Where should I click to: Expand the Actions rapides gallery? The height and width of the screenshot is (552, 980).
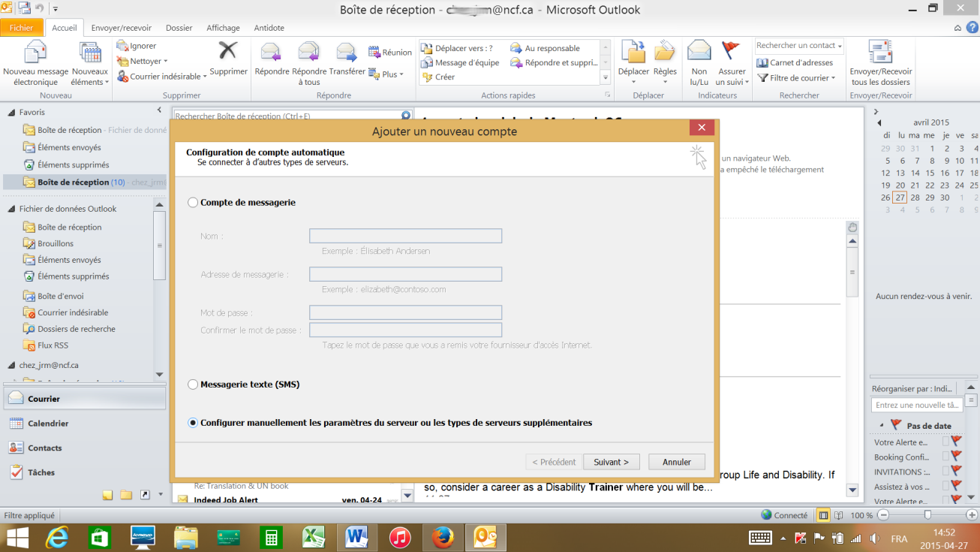pos(605,77)
